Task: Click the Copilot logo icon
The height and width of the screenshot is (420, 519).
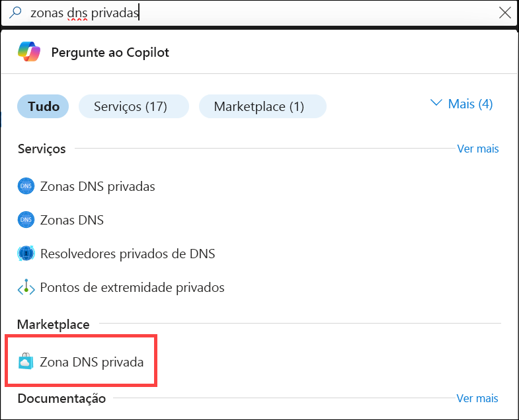Action: point(29,52)
